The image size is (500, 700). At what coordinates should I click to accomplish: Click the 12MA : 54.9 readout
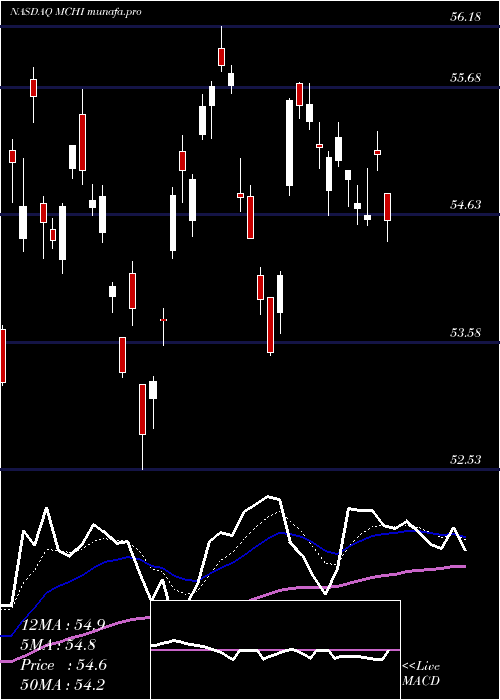(x=63, y=625)
